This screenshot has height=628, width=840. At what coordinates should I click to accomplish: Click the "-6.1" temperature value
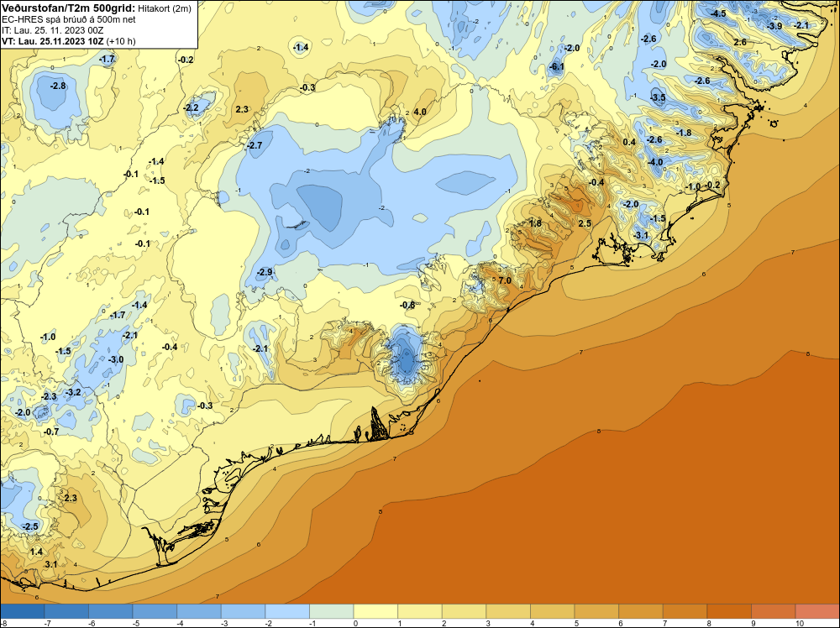(x=557, y=67)
